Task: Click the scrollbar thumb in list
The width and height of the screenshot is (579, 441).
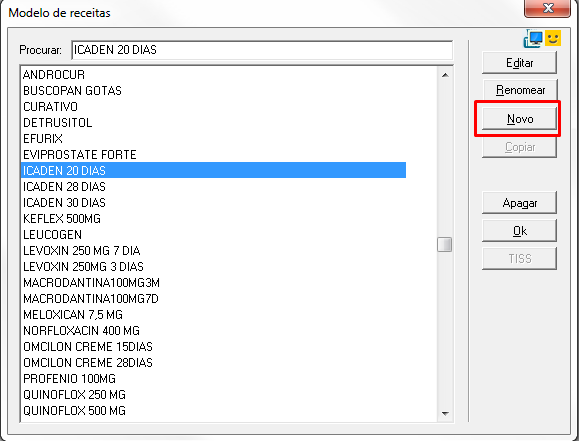Action: (x=445, y=245)
